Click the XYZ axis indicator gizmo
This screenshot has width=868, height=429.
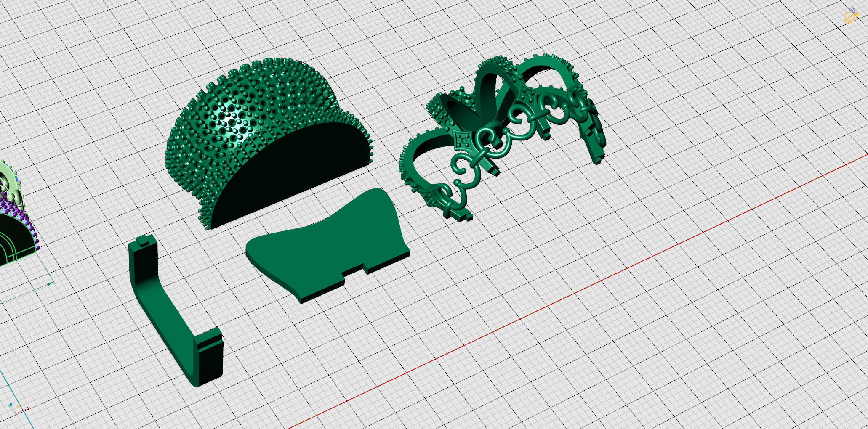click(19, 408)
